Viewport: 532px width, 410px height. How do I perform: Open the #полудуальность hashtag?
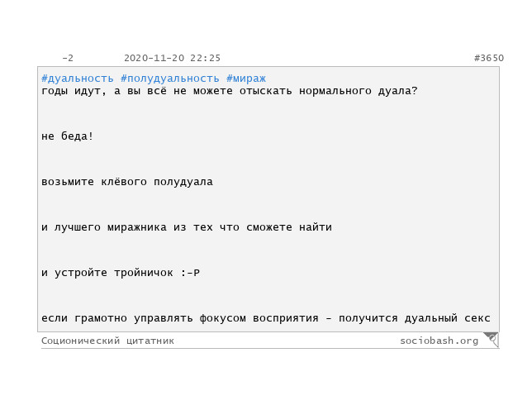point(170,79)
